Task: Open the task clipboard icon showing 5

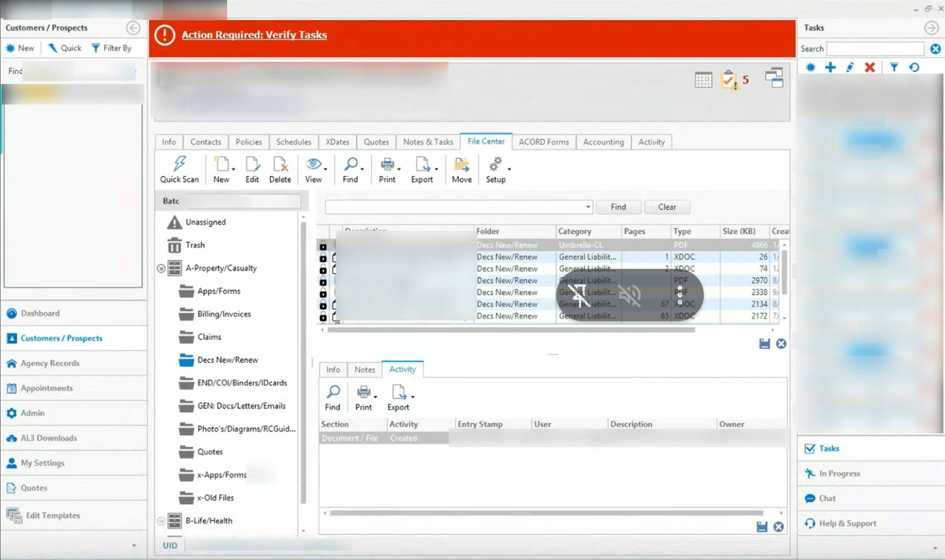Action: pos(729,80)
